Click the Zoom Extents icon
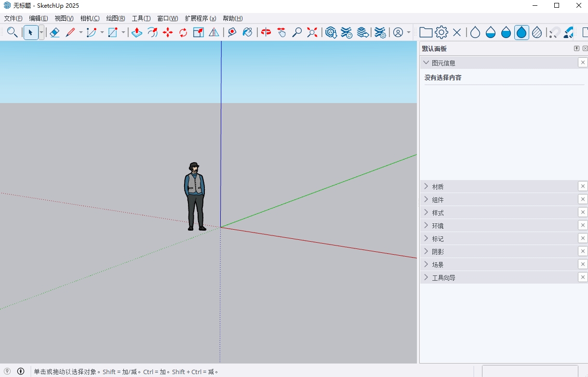This screenshot has width=588, height=377. point(312,32)
